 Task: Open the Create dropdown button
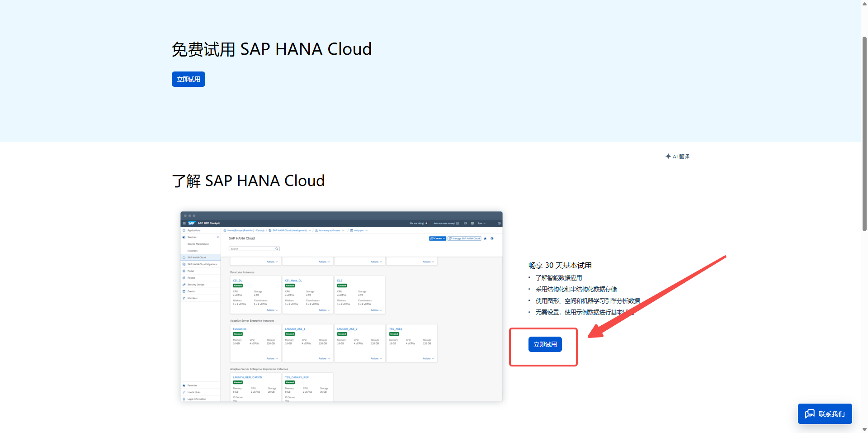[x=437, y=238]
